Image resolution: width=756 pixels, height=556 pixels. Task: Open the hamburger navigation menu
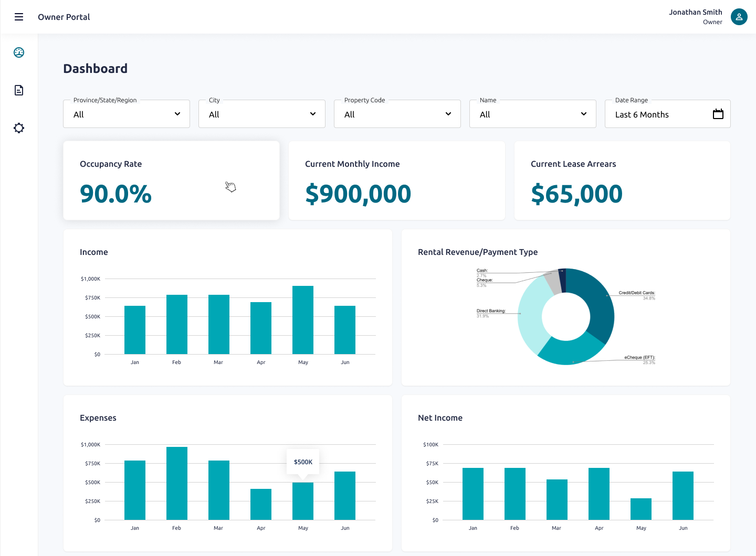[19, 17]
